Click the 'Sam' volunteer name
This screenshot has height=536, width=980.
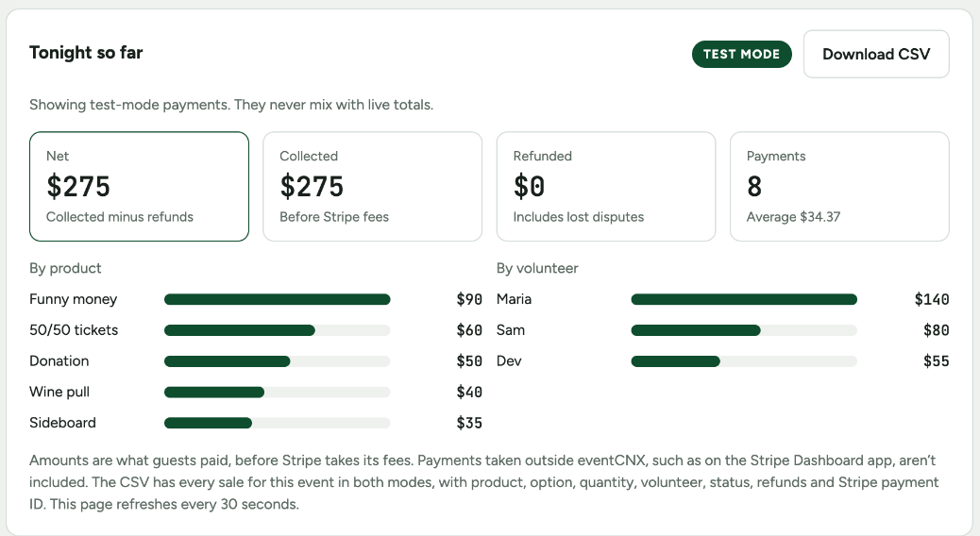511,330
